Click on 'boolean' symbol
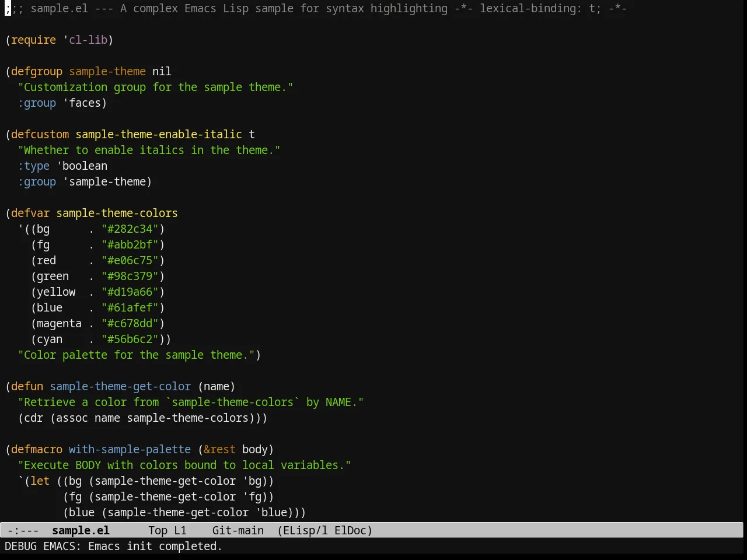The image size is (747, 560). (85, 166)
